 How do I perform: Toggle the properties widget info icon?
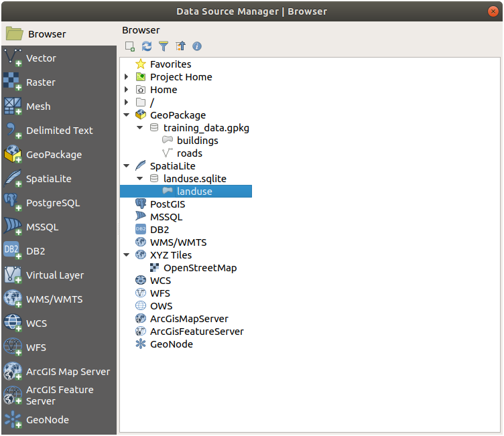point(197,46)
